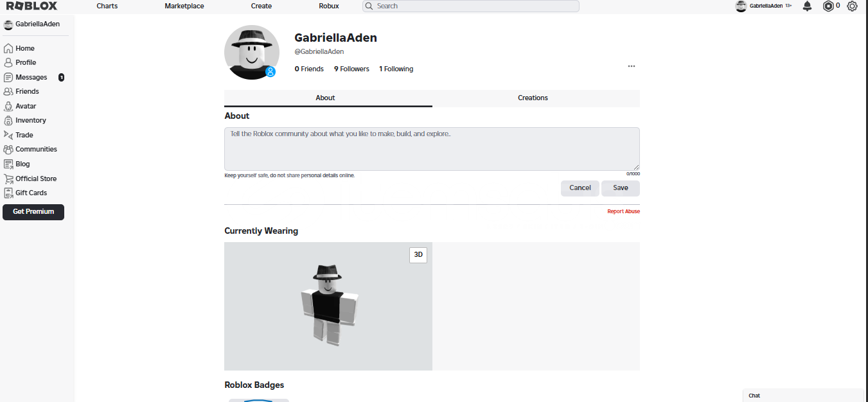Click the Blog icon in sidebar
This screenshot has width=868, height=402.
point(8,164)
